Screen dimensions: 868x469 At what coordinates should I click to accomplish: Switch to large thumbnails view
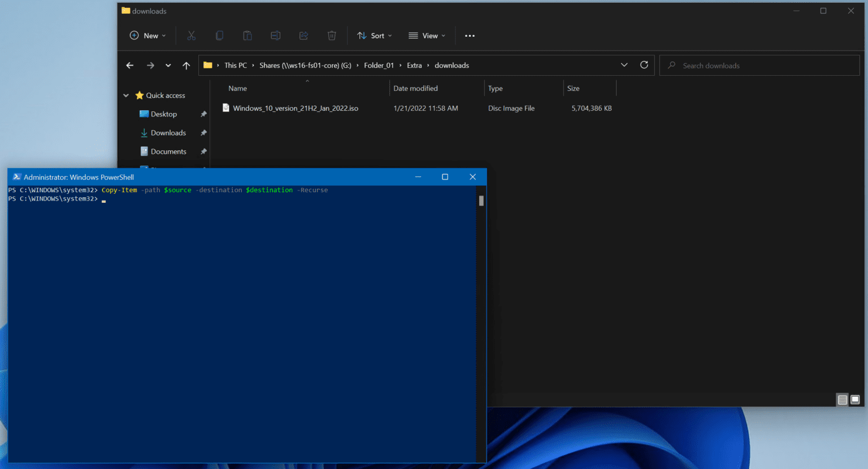(x=856, y=399)
